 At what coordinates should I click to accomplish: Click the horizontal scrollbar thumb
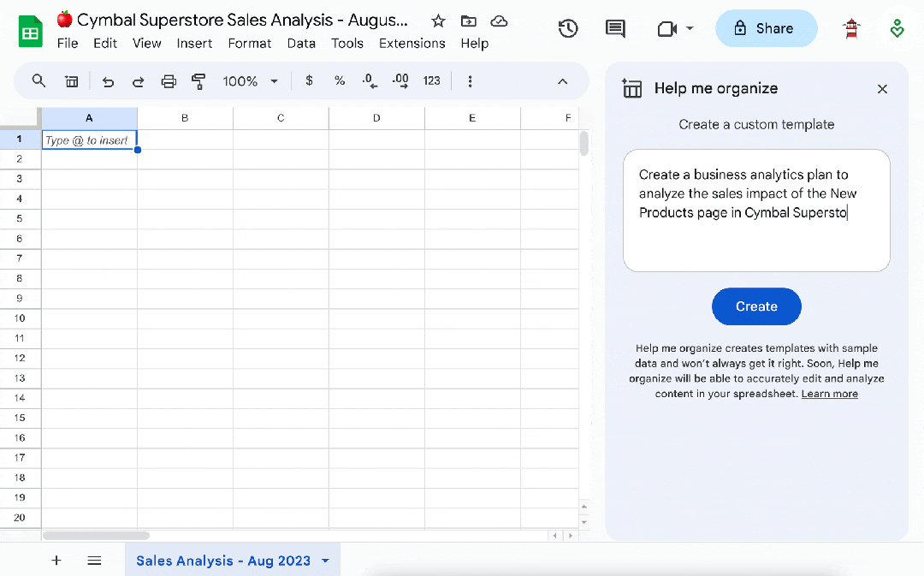point(96,535)
